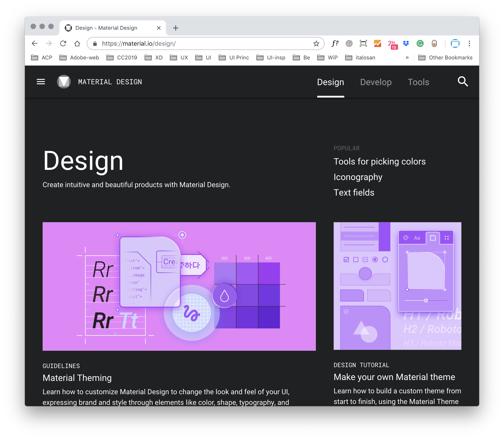Open the UI bookmarks folder

(x=203, y=58)
